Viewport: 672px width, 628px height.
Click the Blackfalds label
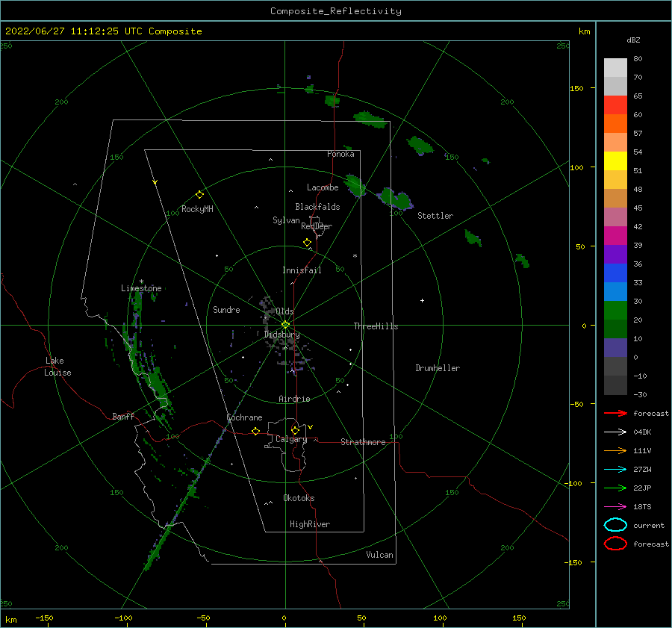pyautogui.click(x=317, y=207)
